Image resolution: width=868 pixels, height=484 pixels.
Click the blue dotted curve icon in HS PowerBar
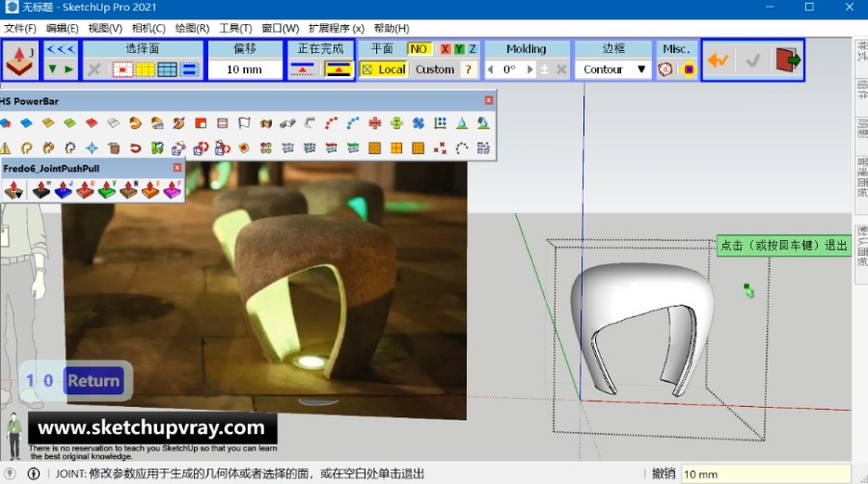click(353, 122)
